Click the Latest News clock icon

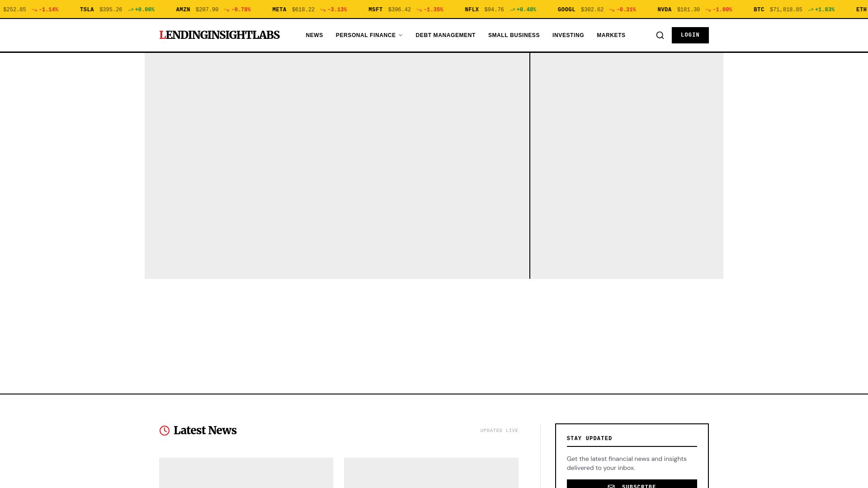[x=165, y=431]
